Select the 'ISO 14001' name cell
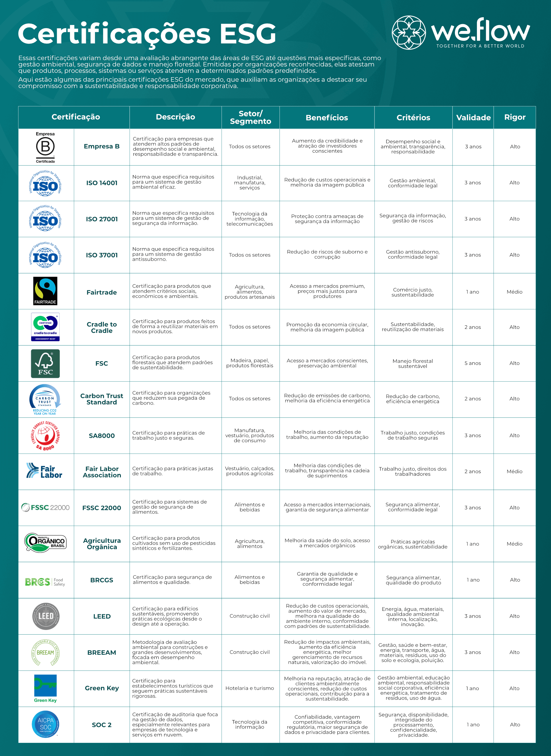The image size is (551, 756). (102, 183)
